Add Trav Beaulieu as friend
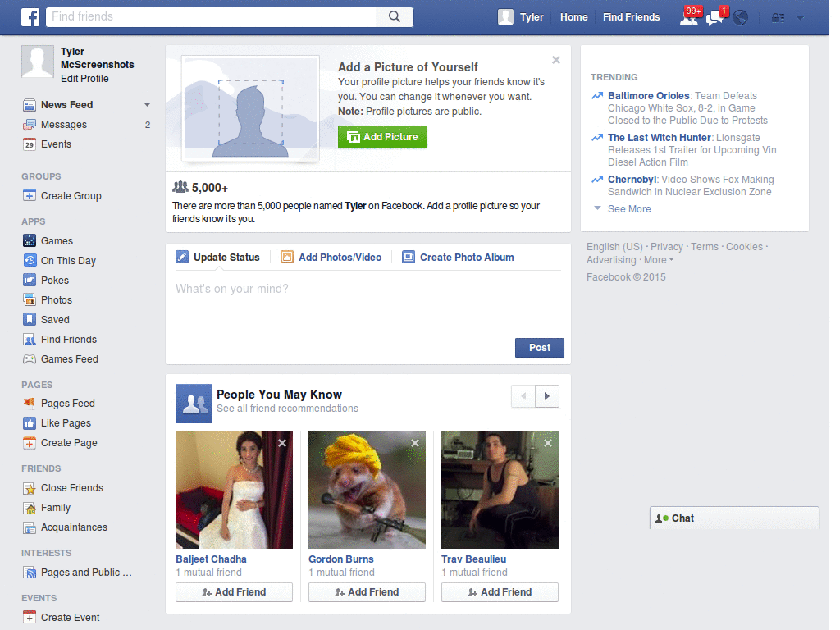The image size is (840, 630). [500, 592]
